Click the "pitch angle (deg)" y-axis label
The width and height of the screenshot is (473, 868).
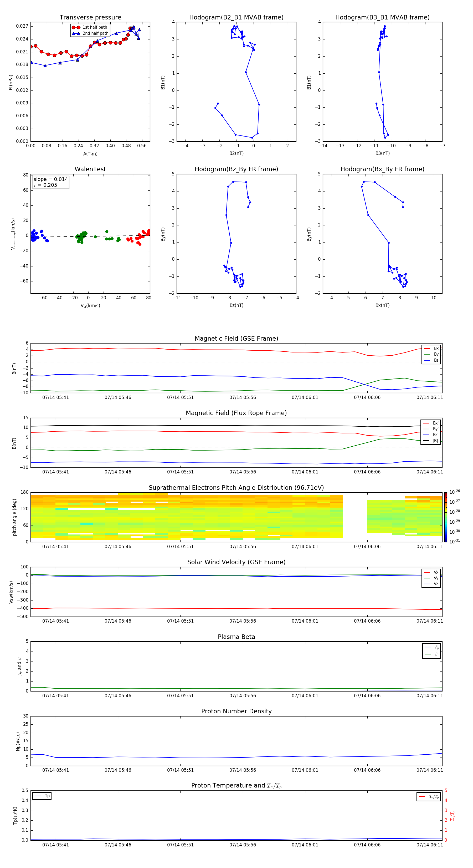[x=14, y=517]
